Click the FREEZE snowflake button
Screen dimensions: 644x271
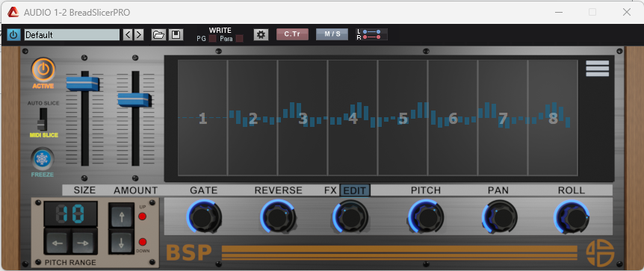[43, 159]
